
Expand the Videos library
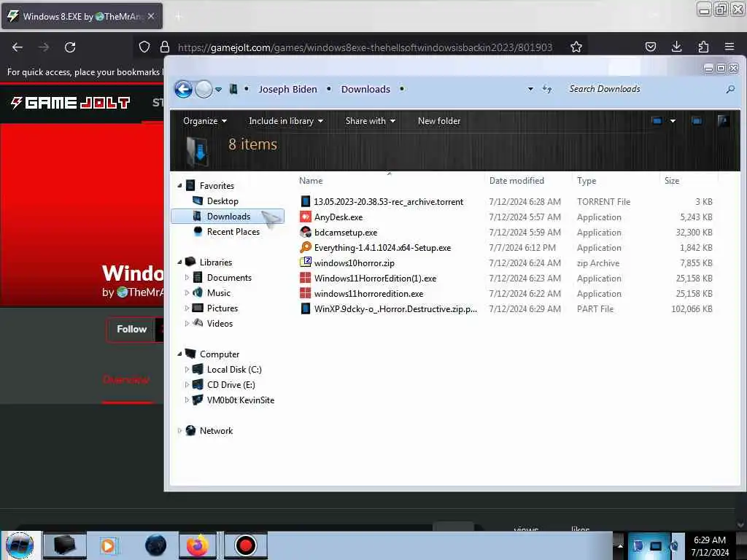[x=187, y=323]
